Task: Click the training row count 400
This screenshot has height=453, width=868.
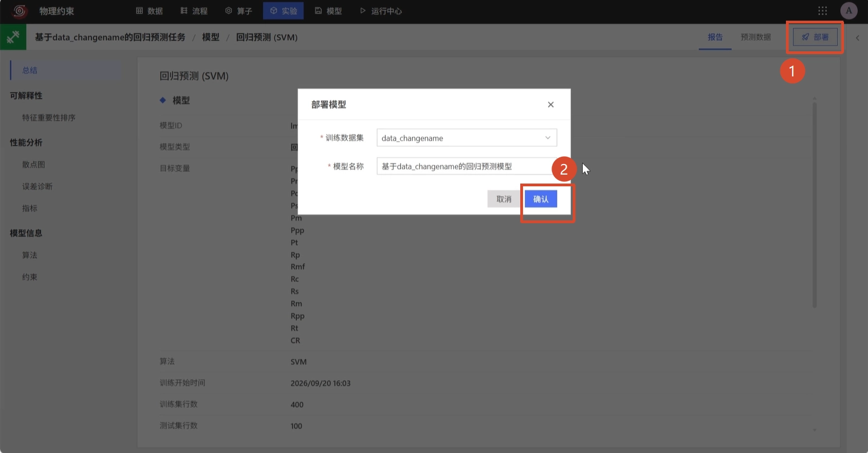Action: tap(296, 404)
